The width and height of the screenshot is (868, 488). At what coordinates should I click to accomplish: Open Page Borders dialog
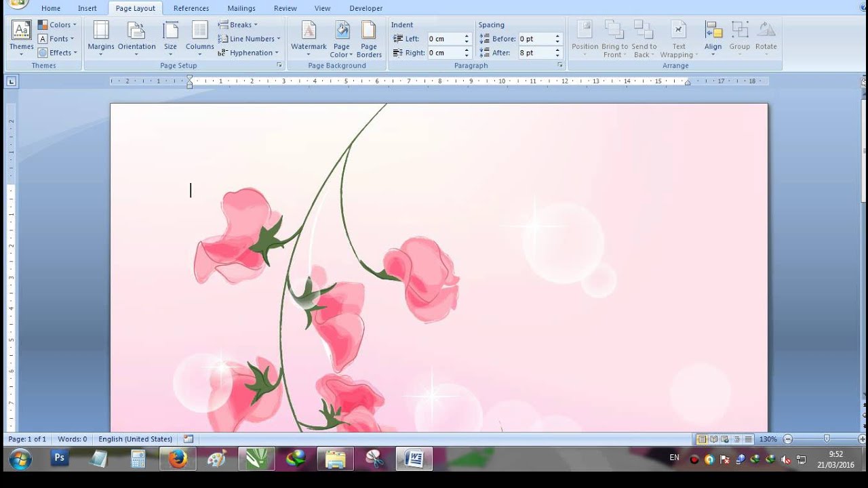(x=369, y=38)
